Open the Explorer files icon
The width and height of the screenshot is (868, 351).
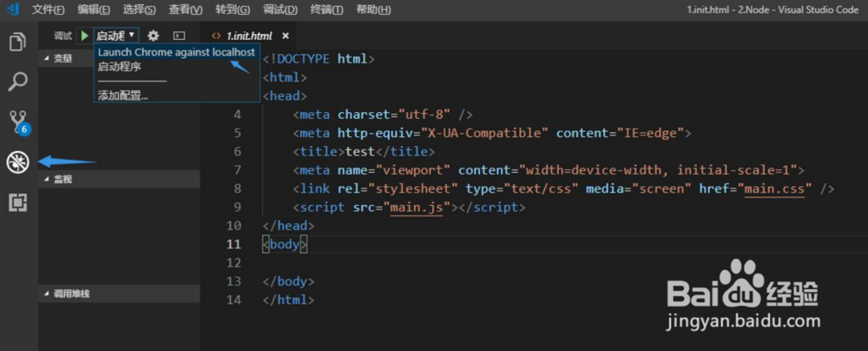click(17, 42)
